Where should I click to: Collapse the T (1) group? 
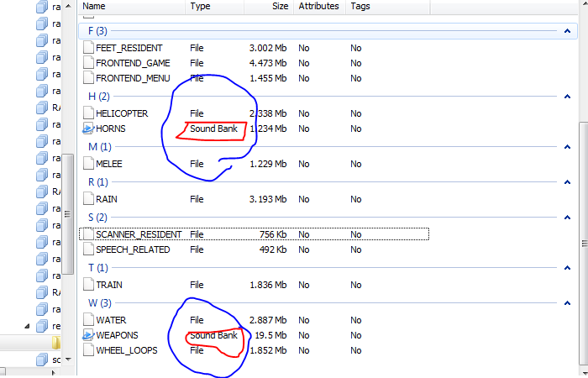(x=567, y=268)
